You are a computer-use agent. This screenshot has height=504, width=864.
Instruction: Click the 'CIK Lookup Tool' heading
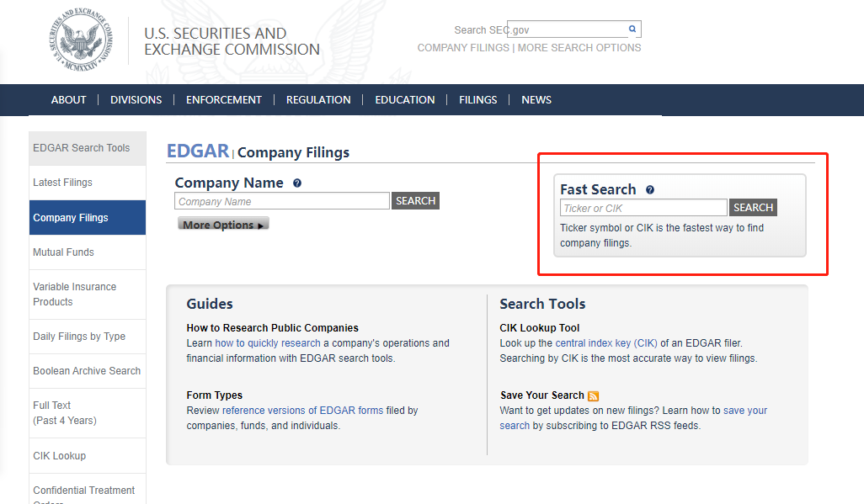pos(540,328)
